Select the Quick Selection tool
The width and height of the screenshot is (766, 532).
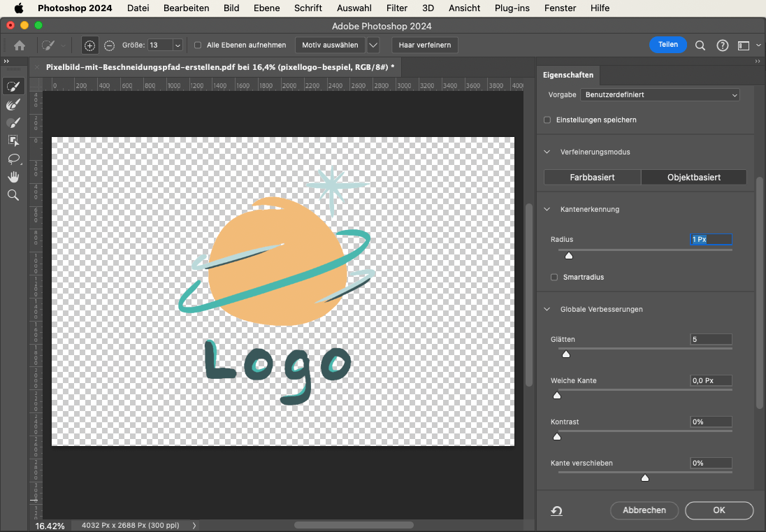(13, 87)
